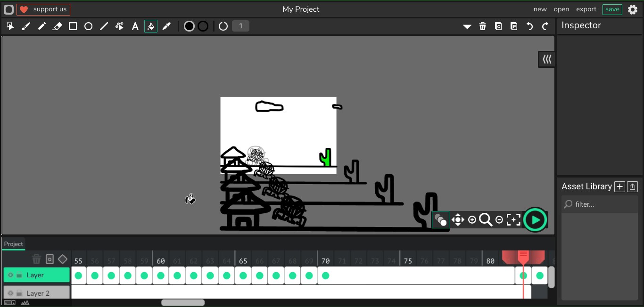
Task: Open the export menu
Action: click(x=586, y=9)
